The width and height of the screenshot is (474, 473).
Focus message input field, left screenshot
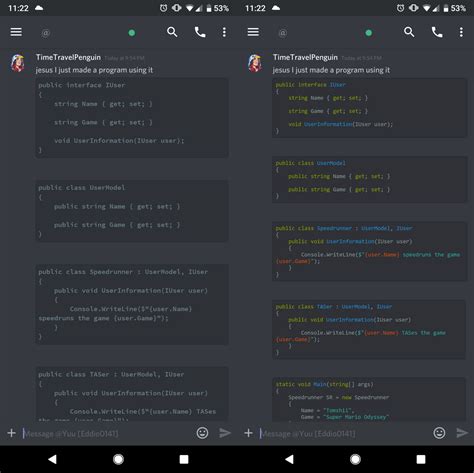point(107,433)
